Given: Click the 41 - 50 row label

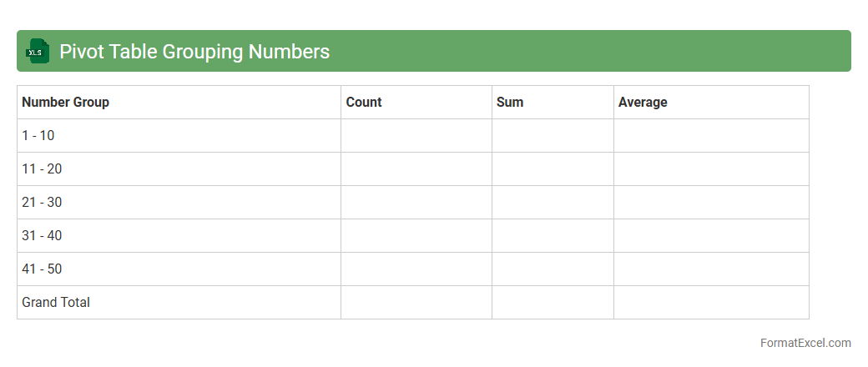Looking at the screenshot, I should (42, 269).
